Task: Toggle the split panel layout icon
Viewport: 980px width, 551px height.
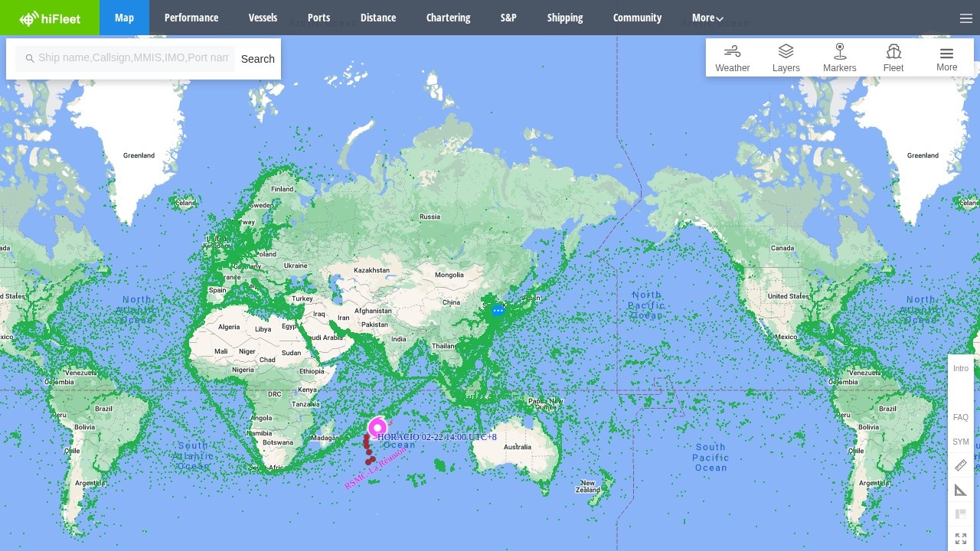Action: pyautogui.click(x=961, y=514)
